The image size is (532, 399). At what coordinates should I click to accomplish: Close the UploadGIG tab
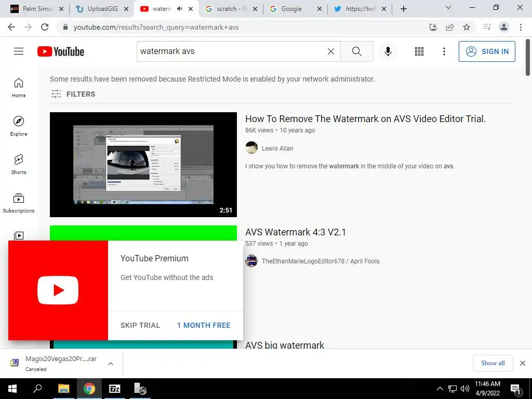[126, 9]
